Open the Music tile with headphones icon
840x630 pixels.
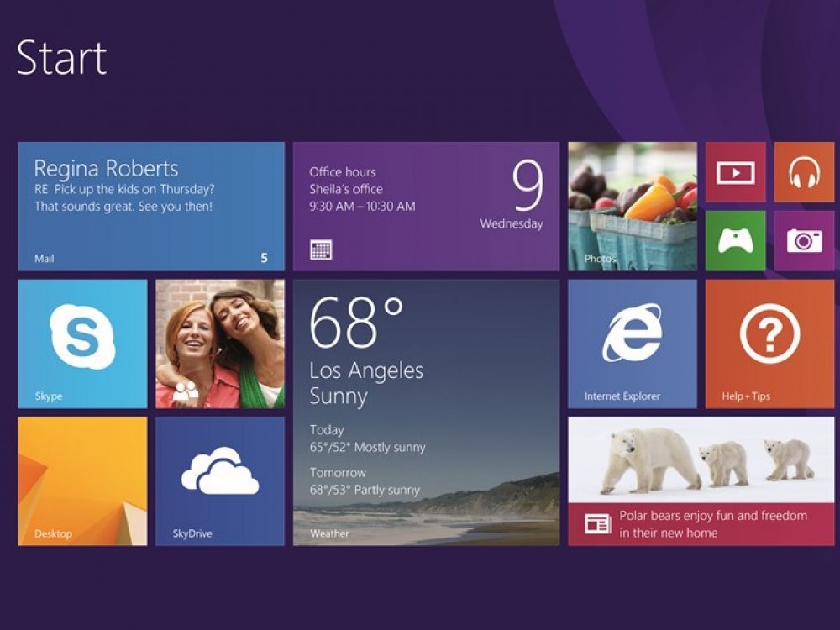coord(804,172)
